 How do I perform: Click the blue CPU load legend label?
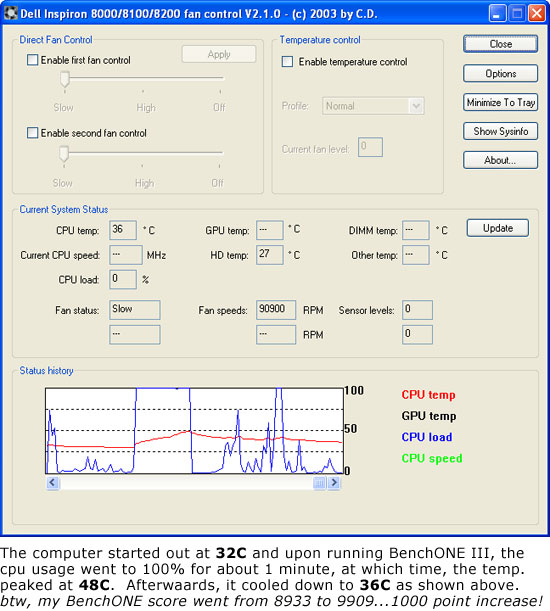[427, 437]
